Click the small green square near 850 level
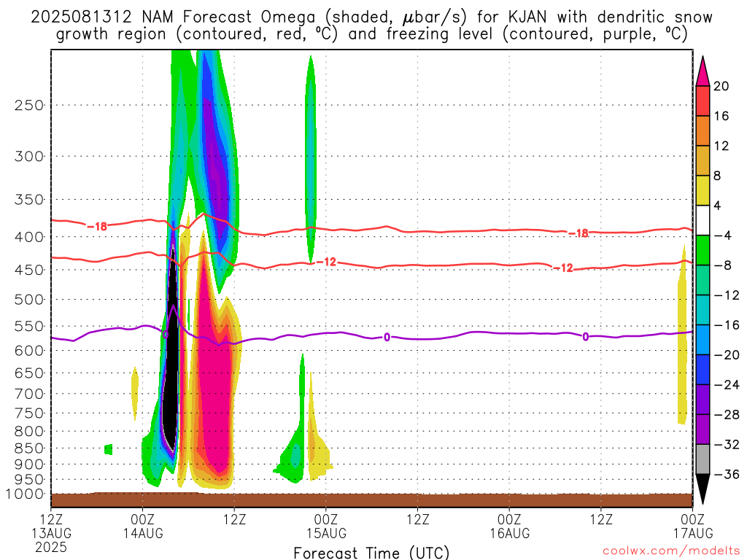The image size is (747, 560). tap(109, 449)
